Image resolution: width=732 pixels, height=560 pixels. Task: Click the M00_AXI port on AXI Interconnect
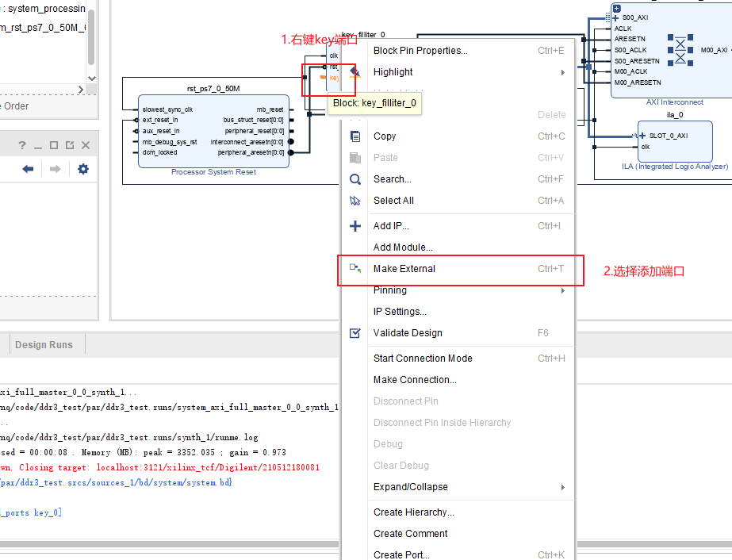tap(714, 50)
